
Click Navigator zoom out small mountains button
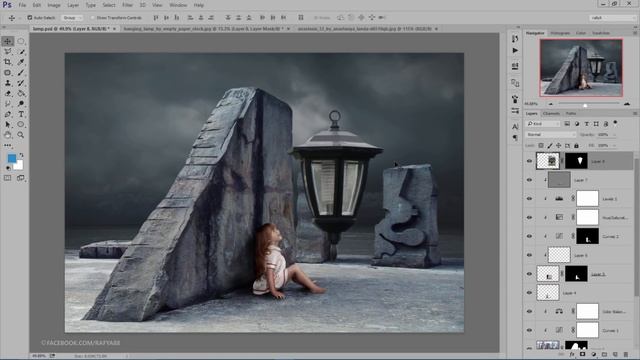(551, 104)
